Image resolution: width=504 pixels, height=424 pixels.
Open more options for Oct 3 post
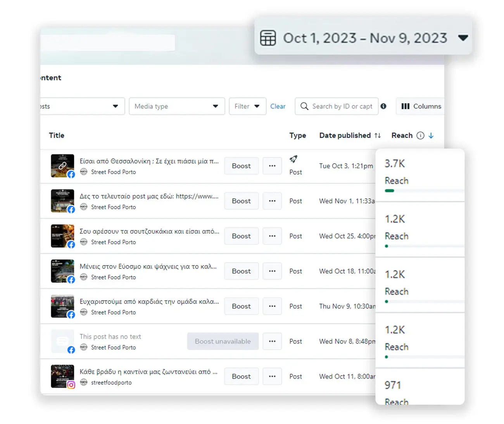[x=272, y=166]
